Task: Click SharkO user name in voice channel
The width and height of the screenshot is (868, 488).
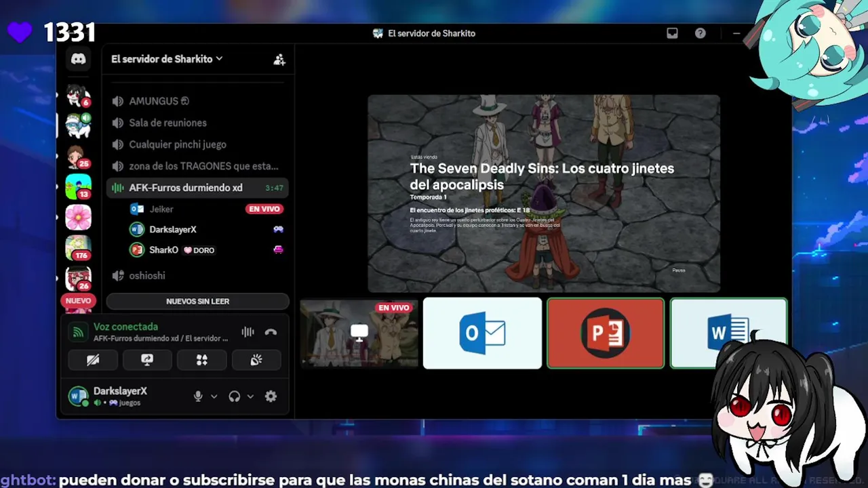Action: pyautogui.click(x=163, y=250)
